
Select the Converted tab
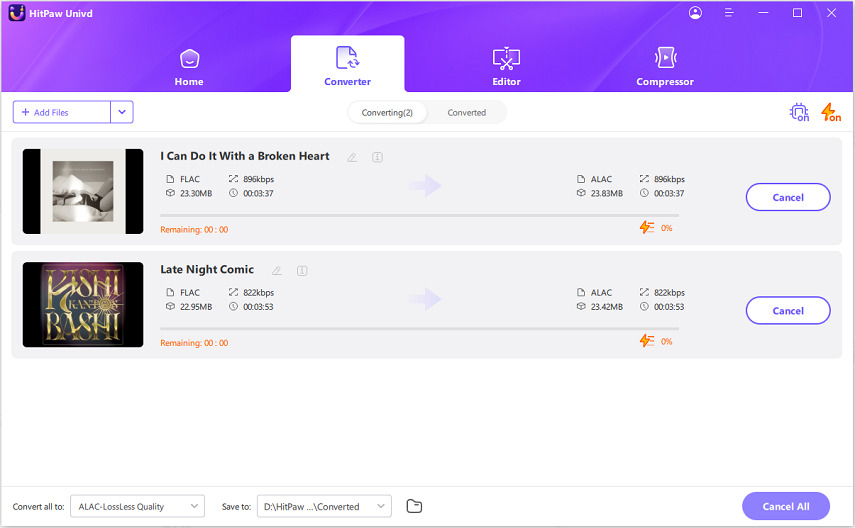point(467,112)
